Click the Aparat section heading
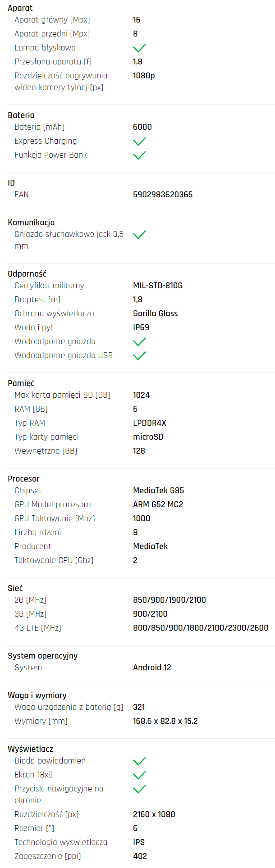Image resolution: width=275 pixels, height=868 pixels. point(20,8)
